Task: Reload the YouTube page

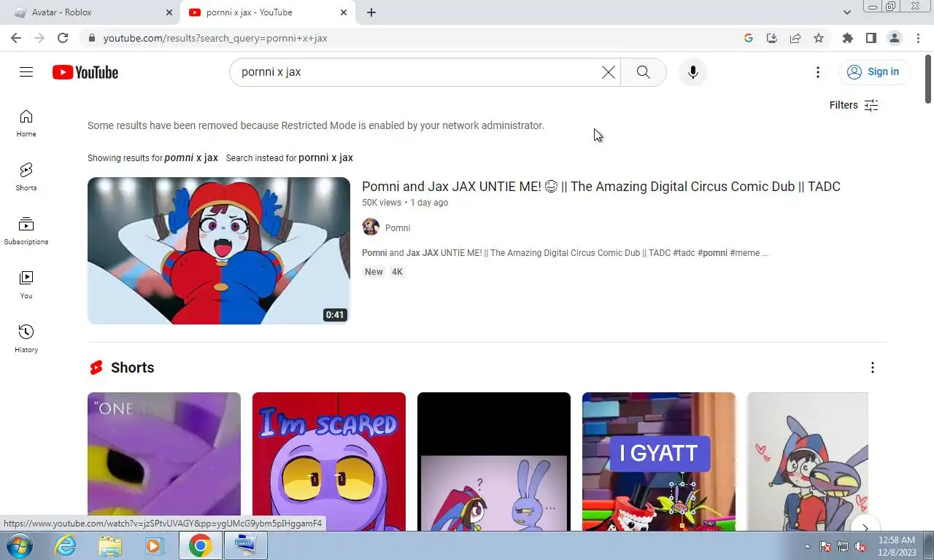Action: point(63,38)
